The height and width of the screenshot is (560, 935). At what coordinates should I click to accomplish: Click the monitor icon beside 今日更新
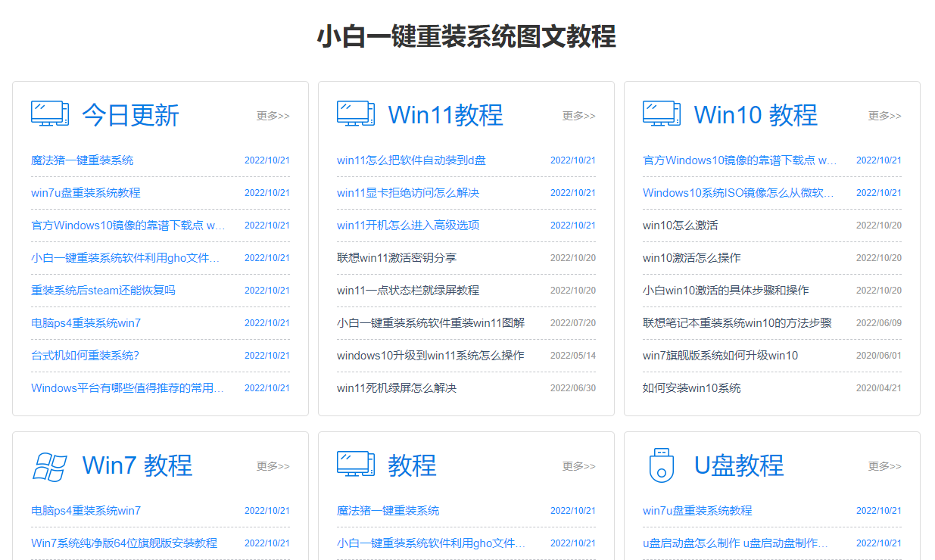click(x=50, y=114)
